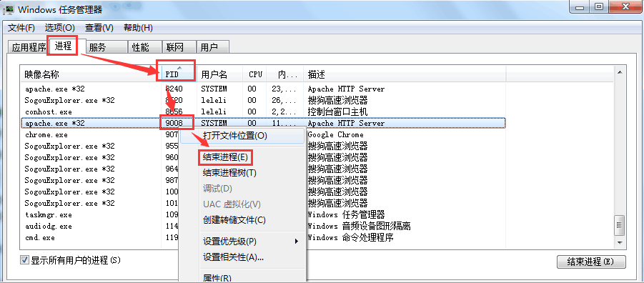This screenshot has height=283, width=644.
Task: Sort by the CPU column header
Action: [254, 74]
